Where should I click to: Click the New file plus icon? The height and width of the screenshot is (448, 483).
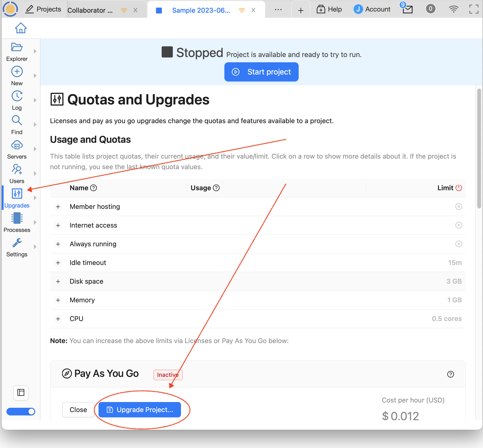pyautogui.click(x=17, y=72)
